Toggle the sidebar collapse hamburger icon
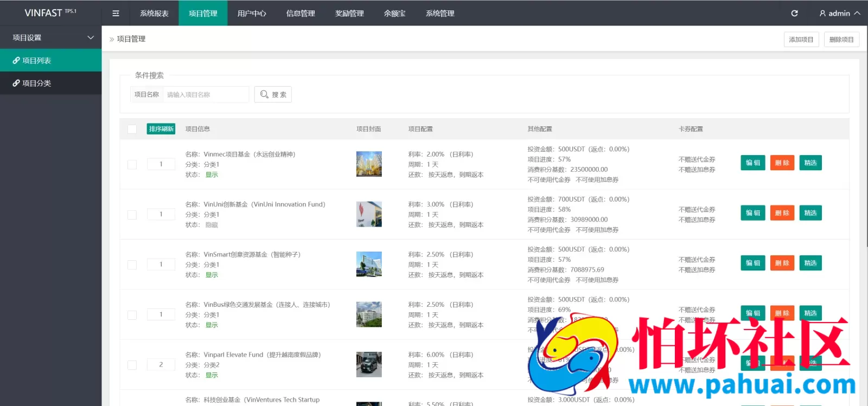 [116, 13]
